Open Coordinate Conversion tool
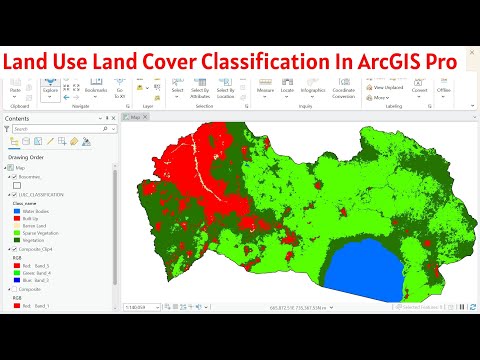 [x=344, y=89]
